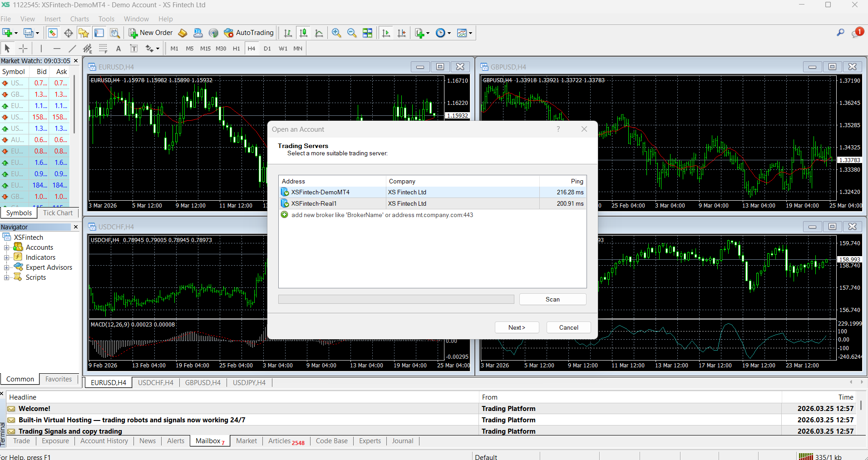Switch timeframe to W1
The image size is (868, 460).
[x=283, y=49]
